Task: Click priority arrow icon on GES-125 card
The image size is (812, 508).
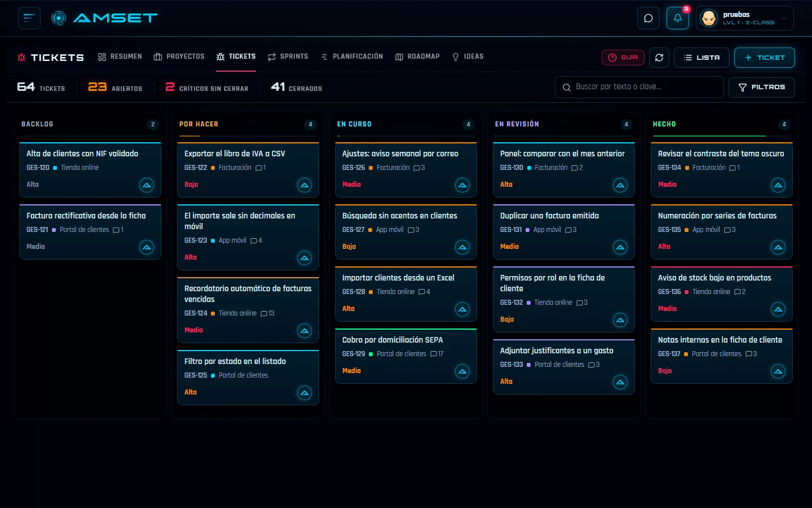Action: click(x=304, y=393)
